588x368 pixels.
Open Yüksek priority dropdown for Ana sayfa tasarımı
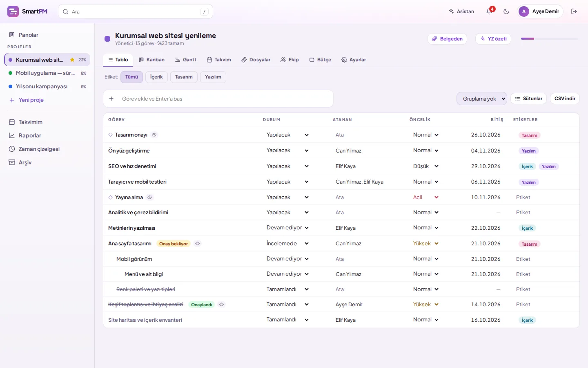[425, 243]
